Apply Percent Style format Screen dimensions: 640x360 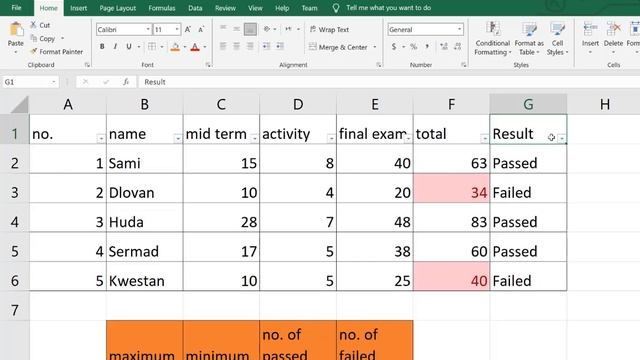pos(414,47)
